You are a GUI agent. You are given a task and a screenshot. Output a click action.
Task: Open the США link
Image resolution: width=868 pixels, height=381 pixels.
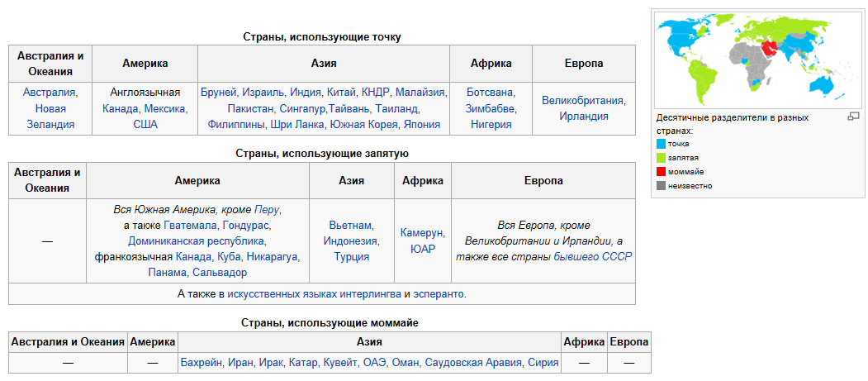pos(145,125)
